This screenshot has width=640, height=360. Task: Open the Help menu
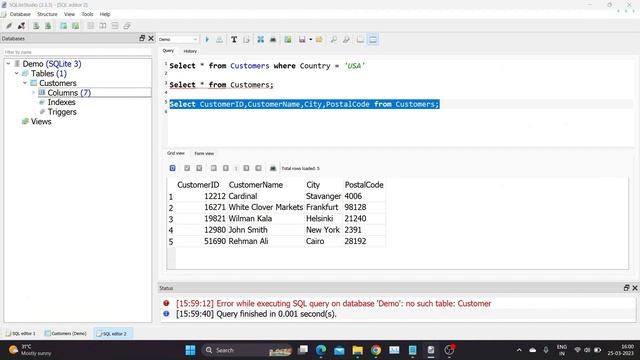[x=105, y=14]
